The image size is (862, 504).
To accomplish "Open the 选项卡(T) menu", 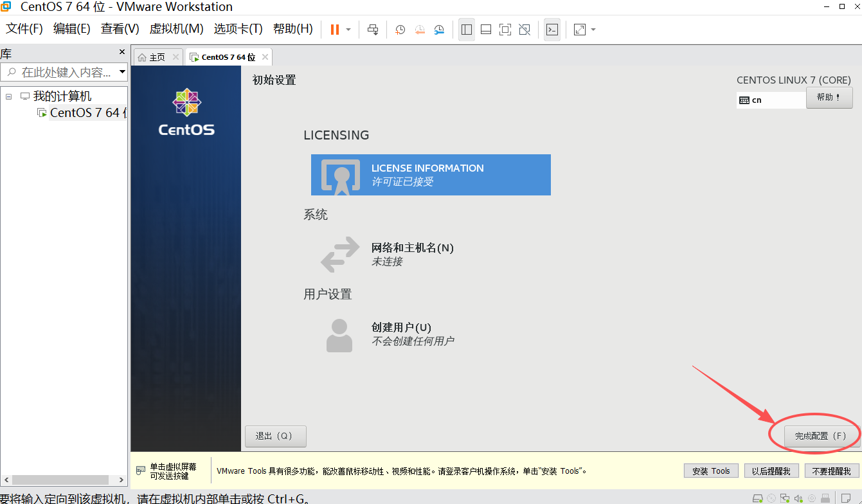I will point(238,29).
